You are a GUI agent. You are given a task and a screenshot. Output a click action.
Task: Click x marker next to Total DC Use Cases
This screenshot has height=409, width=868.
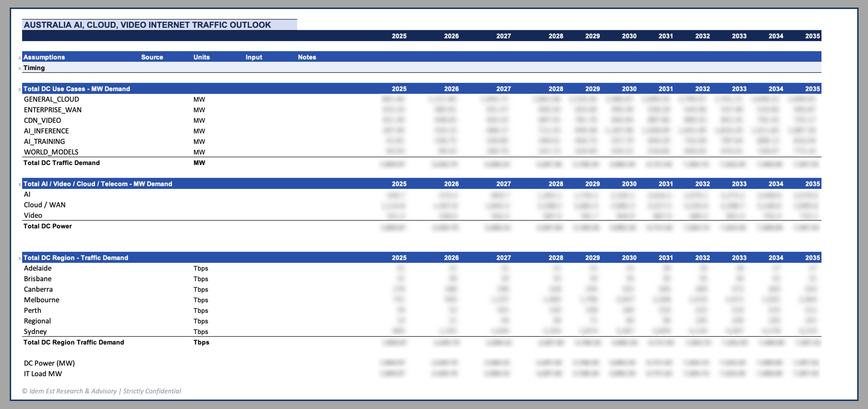[x=20, y=89]
